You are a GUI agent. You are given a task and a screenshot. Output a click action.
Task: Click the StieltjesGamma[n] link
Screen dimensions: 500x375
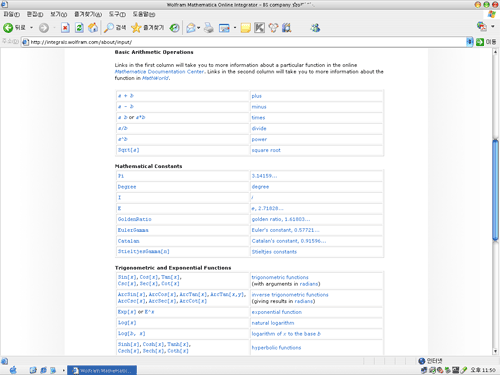(144, 251)
